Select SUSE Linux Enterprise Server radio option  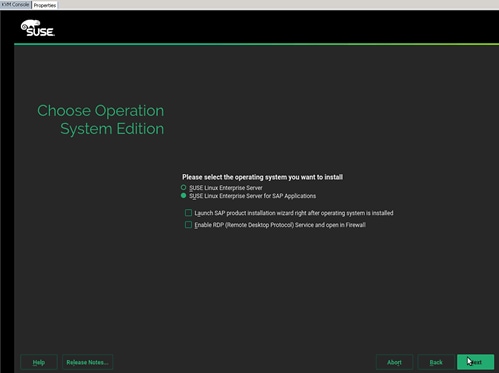[x=183, y=188]
